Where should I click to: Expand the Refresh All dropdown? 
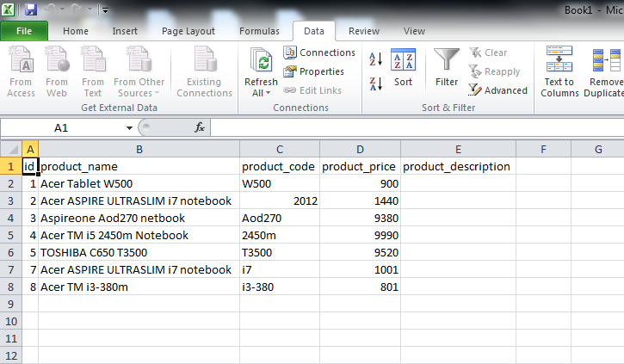click(261, 93)
